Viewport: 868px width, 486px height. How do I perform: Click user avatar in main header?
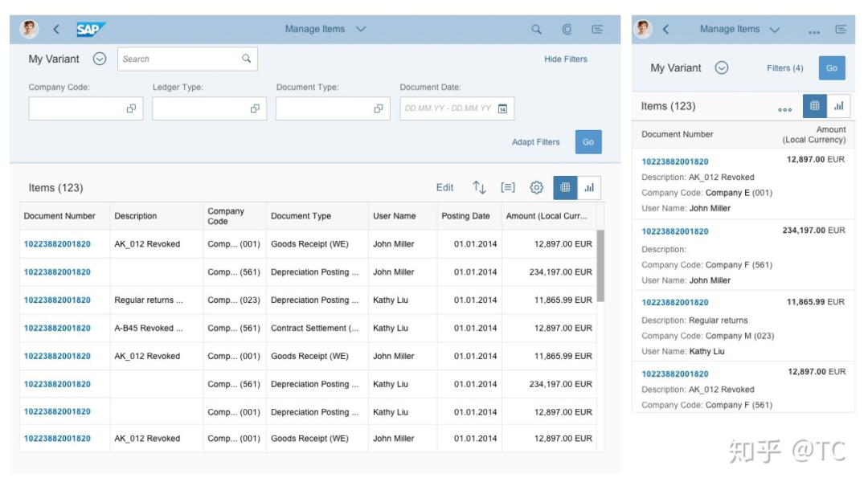point(30,29)
